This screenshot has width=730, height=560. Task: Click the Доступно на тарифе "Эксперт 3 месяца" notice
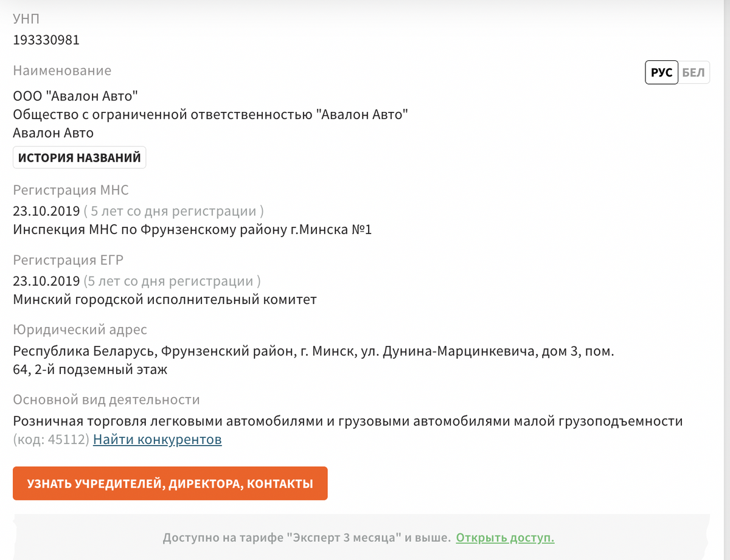[306, 538]
